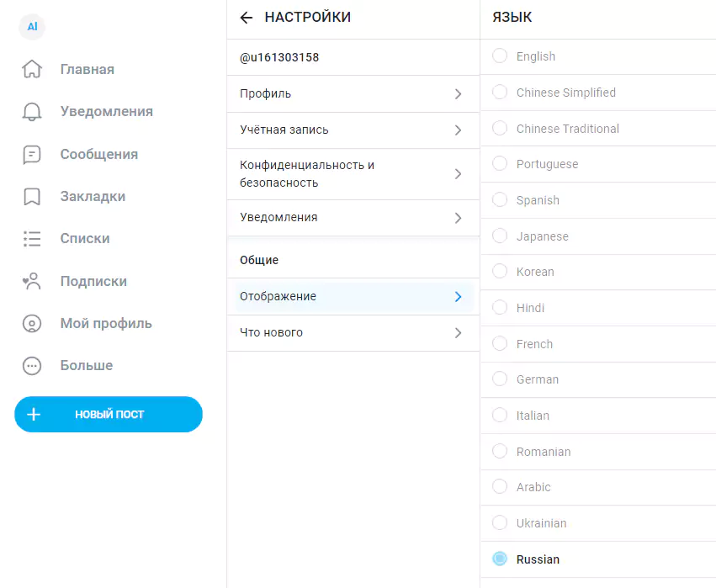Expand settings Уведомления chevron arrow
The image size is (716, 588).
458,218
